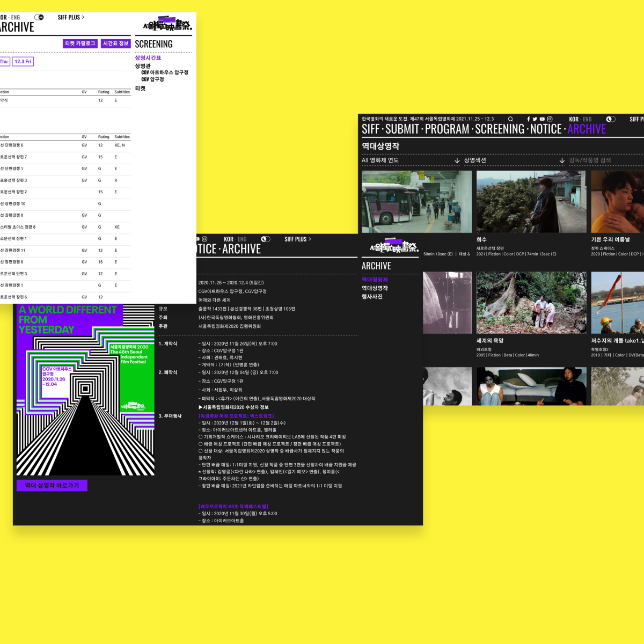Select KOR on the 2020 festival info page
Image resolution: width=644 pixels, height=644 pixels.
tap(229, 239)
